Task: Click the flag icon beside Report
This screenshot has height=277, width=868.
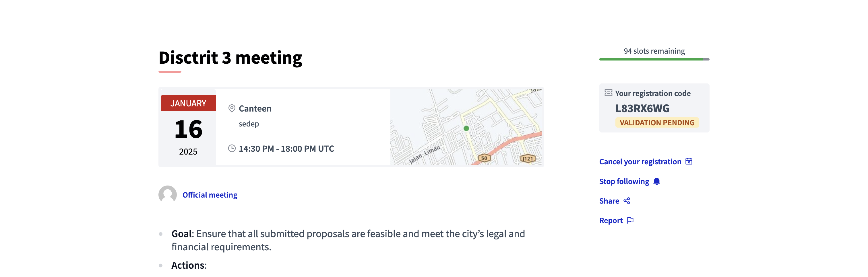Action: pos(631,220)
